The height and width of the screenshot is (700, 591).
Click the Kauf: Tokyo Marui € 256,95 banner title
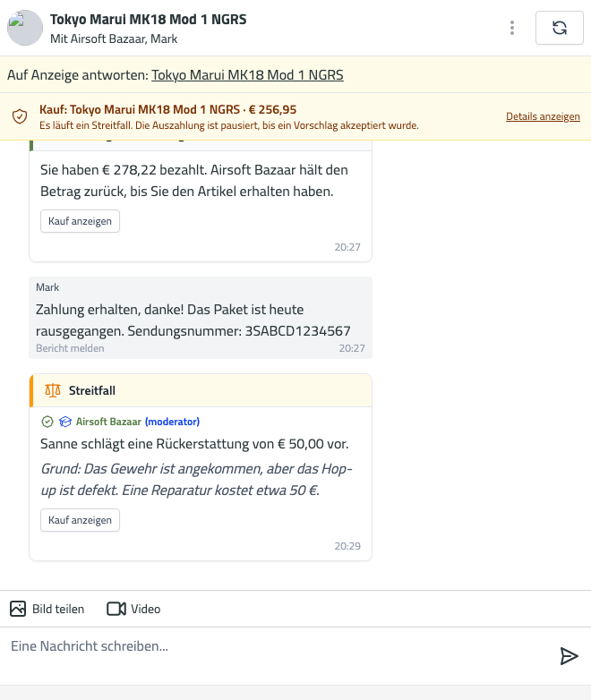168,109
